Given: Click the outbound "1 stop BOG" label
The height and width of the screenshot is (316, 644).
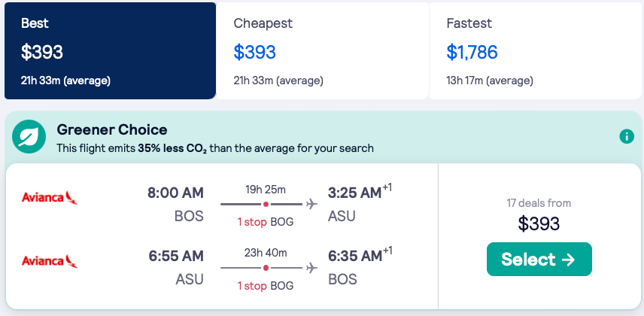Looking at the screenshot, I should [x=266, y=222].
